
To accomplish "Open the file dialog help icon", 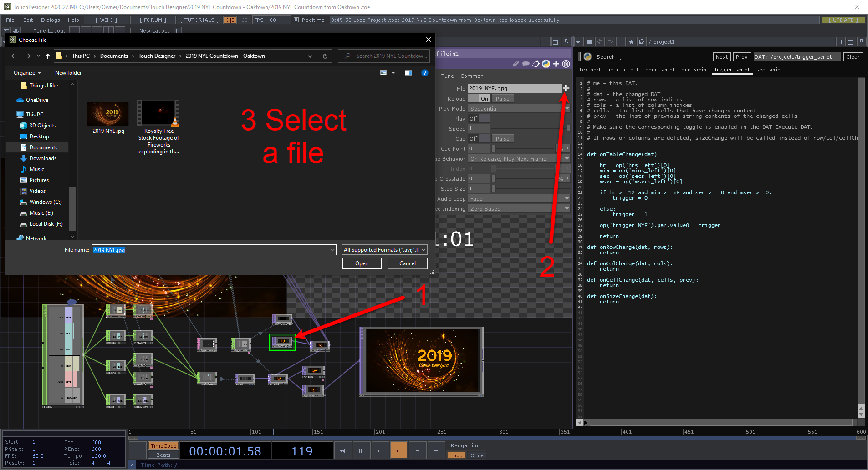I will pos(424,73).
